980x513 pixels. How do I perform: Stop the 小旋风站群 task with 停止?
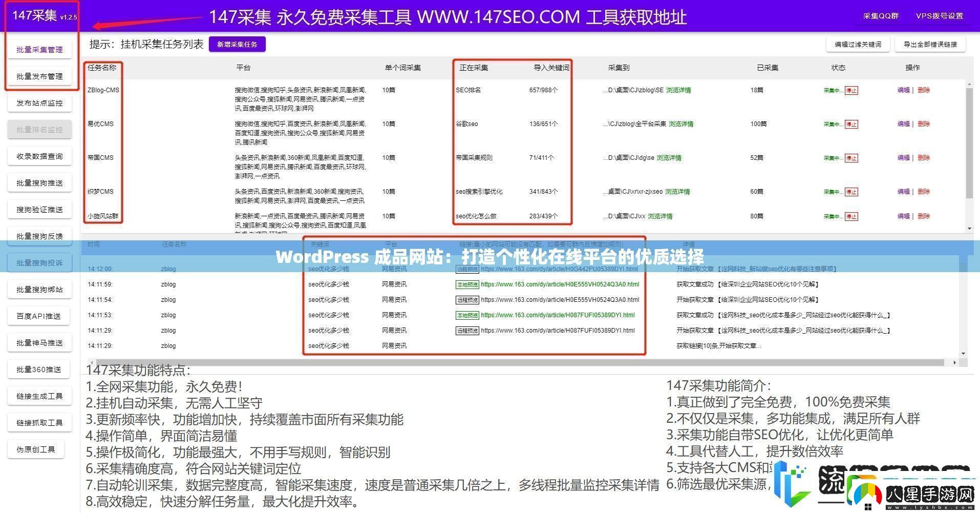(x=851, y=217)
